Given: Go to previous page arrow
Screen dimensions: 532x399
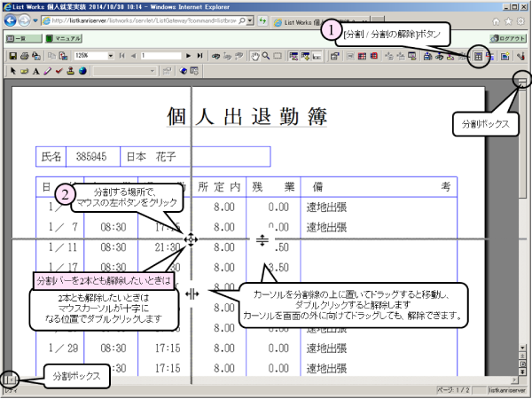Looking at the screenshot, I should tap(133, 56).
